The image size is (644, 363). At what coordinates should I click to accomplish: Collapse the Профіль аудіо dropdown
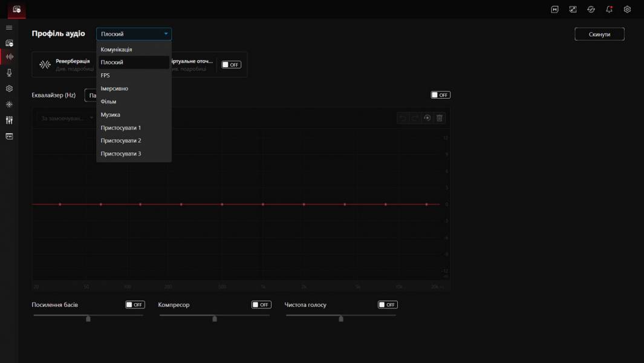click(x=134, y=34)
